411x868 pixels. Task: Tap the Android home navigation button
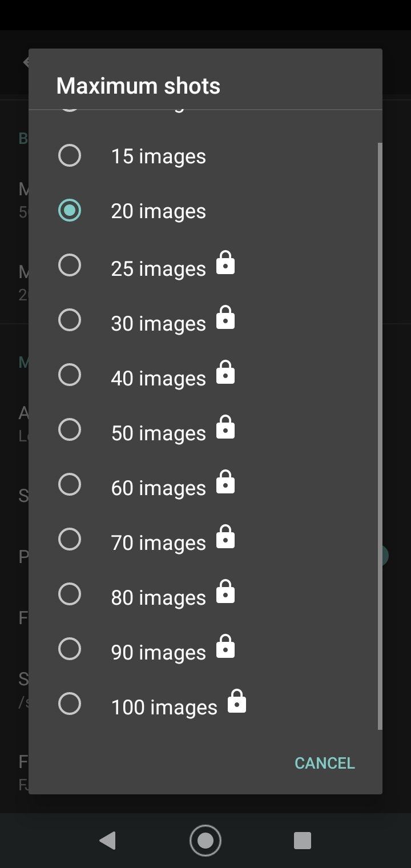click(x=205, y=841)
